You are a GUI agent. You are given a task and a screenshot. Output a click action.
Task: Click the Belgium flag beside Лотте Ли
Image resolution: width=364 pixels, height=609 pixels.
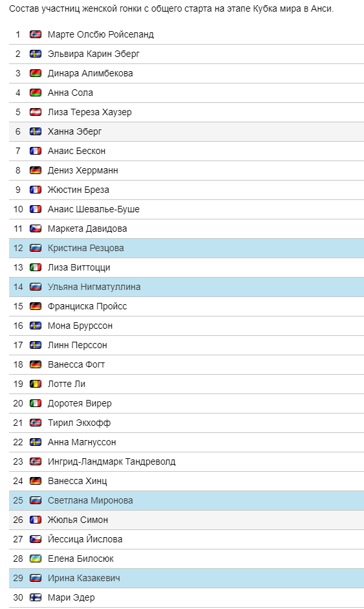[36, 384]
